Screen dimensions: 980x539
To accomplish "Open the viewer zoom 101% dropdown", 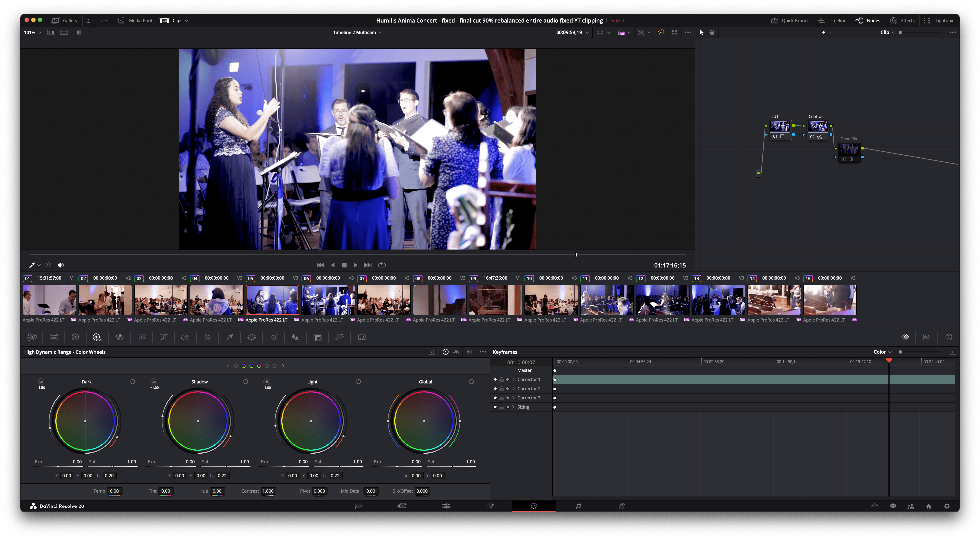I will (33, 32).
